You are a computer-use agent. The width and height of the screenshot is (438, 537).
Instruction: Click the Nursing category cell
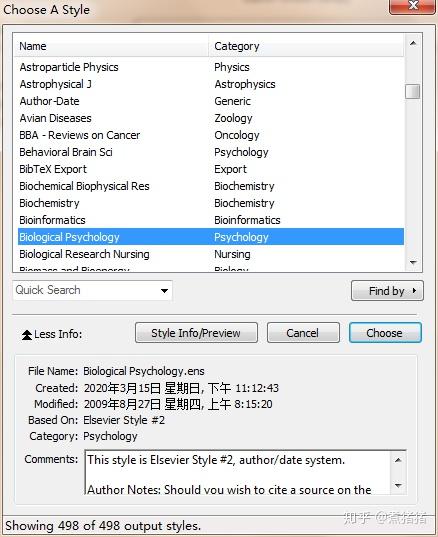click(x=232, y=254)
